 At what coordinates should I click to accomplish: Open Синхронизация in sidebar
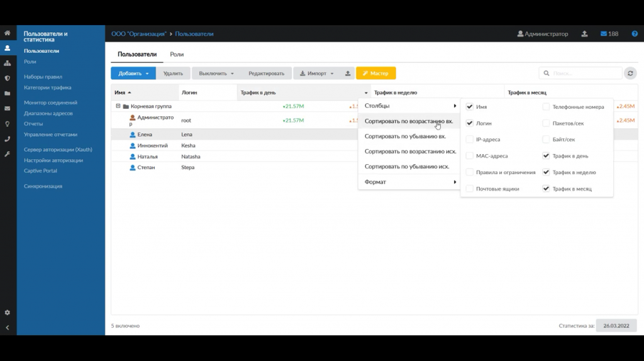(x=43, y=186)
